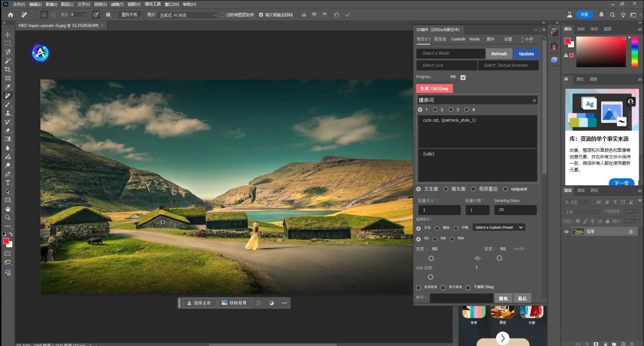Image resolution: width=644 pixels, height=346 pixels.
Task: Pick the Zoom tool in the toolbar
Action: [7, 218]
